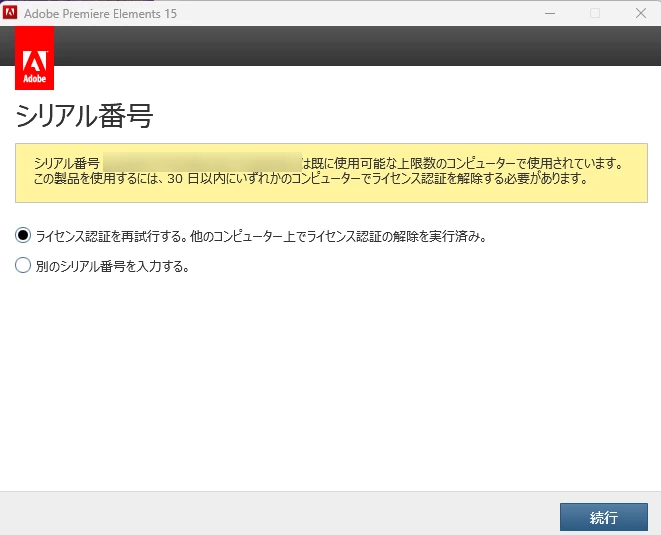Click the 'Adobe Premiere Elements 15' title text
Viewport: 661px width, 535px height.
click(100, 14)
